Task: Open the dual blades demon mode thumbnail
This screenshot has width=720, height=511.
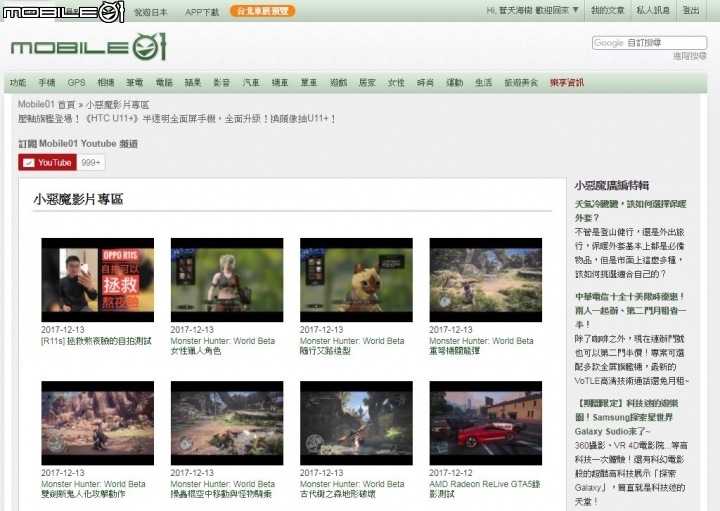Action: (98, 423)
